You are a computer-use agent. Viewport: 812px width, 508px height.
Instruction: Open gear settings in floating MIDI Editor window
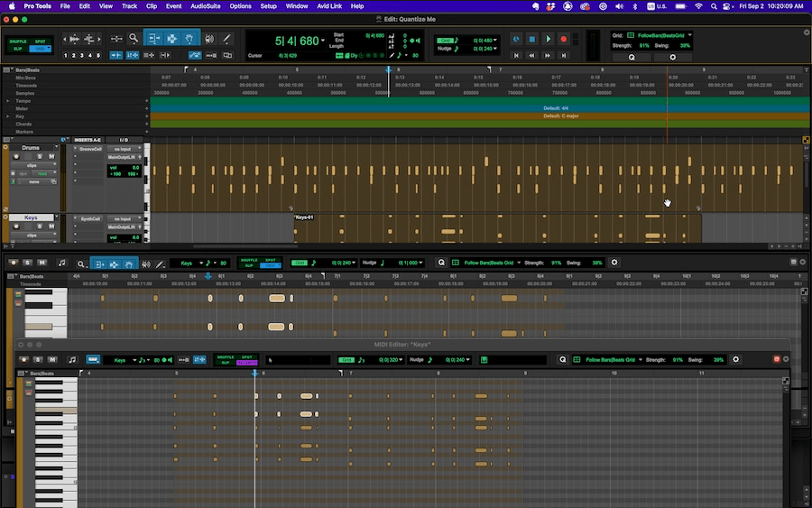(735, 359)
